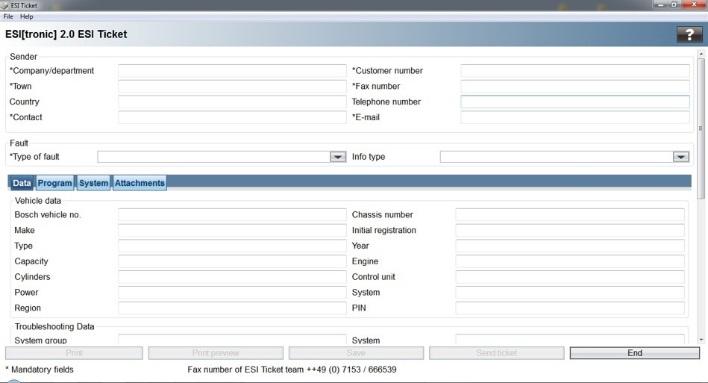Open the help question mark icon
The width and height of the screenshot is (708, 383).
pos(689,34)
